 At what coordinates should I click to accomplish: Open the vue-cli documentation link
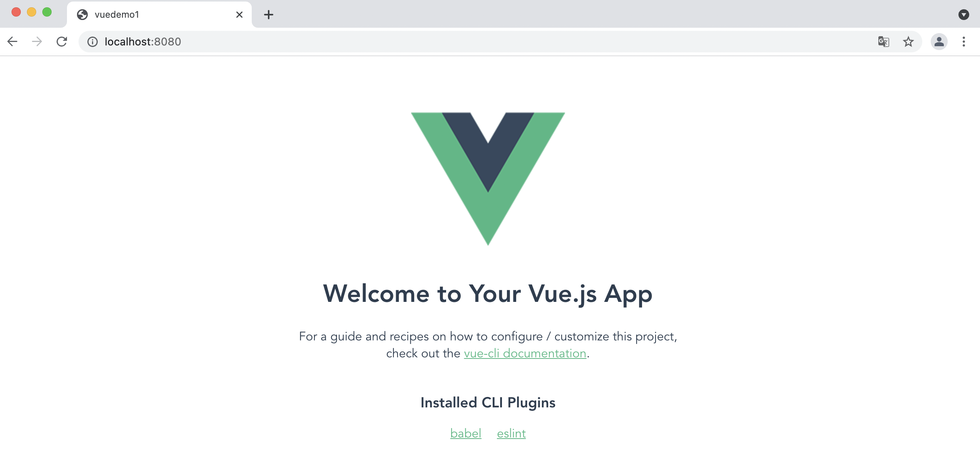pos(525,353)
